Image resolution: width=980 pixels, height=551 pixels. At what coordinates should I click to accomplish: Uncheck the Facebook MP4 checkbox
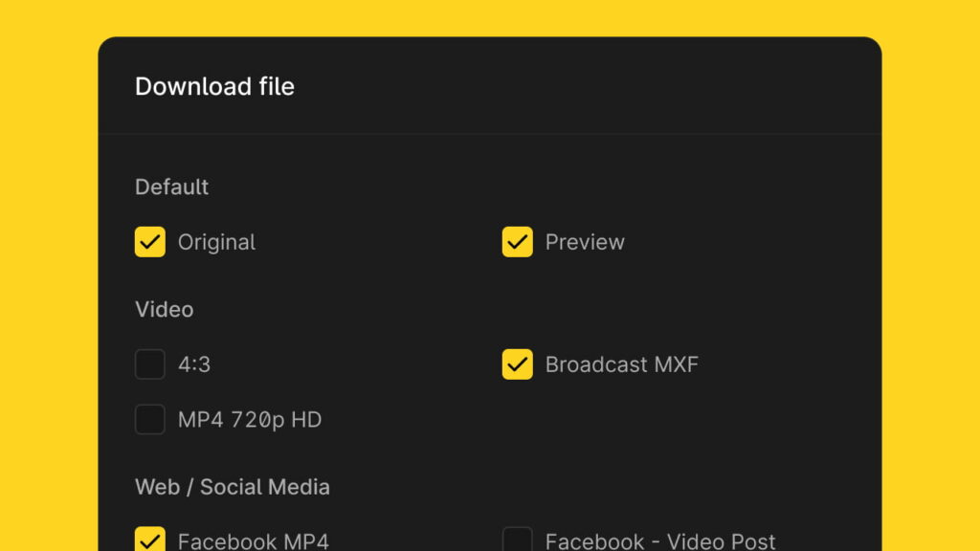[150, 540]
